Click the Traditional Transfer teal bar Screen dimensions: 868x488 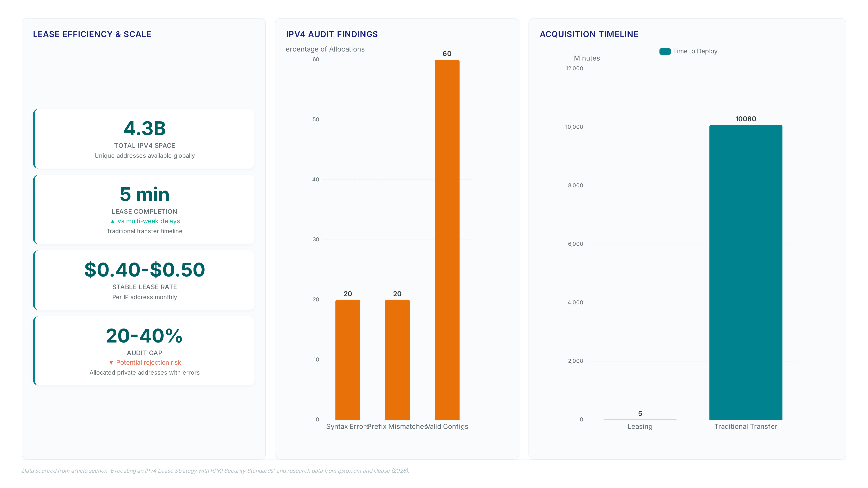pyautogui.click(x=746, y=272)
